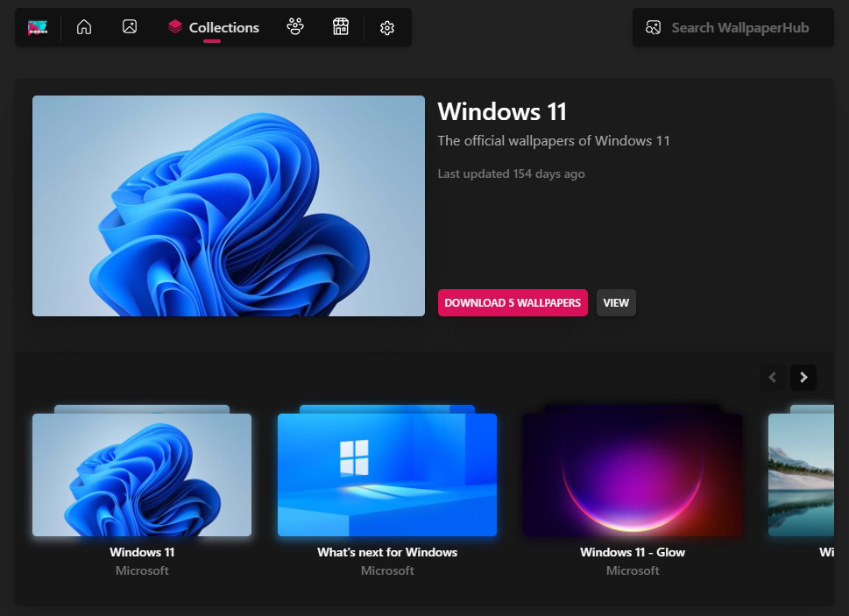Click the search image icon
The height and width of the screenshot is (616, 849).
pyautogui.click(x=653, y=28)
